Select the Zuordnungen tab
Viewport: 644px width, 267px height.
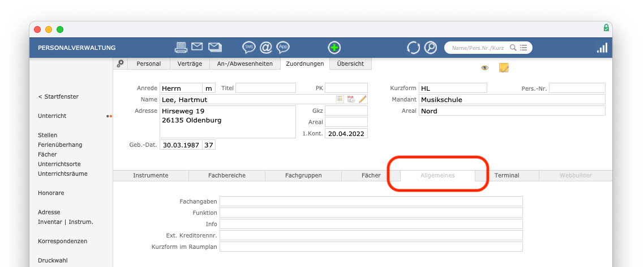[x=305, y=63]
